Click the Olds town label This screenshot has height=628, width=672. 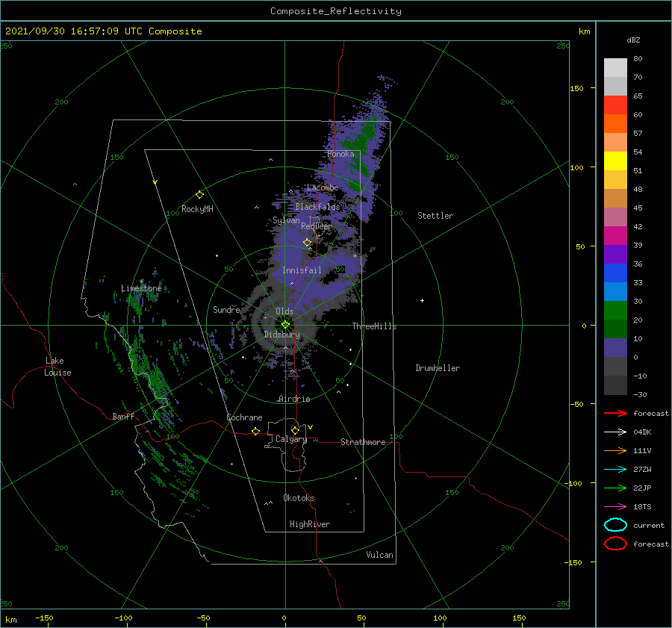tap(284, 311)
